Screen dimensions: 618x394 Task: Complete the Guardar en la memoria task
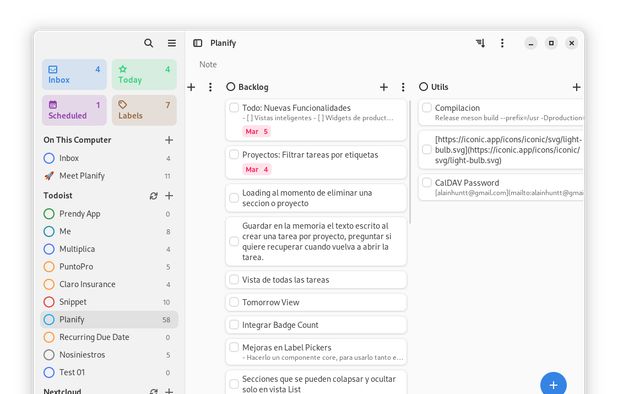coord(234,241)
